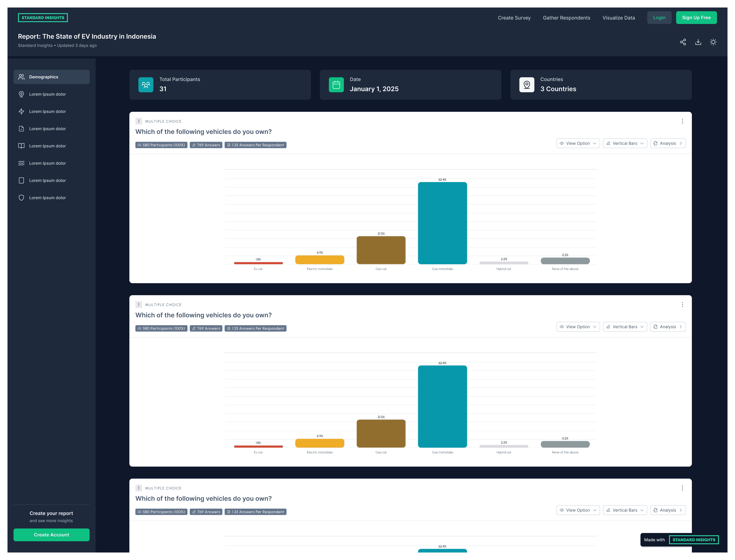Click the yellow Electric motorbike bar in first chart
This screenshot has height=560, width=735.
pyautogui.click(x=319, y=260)
